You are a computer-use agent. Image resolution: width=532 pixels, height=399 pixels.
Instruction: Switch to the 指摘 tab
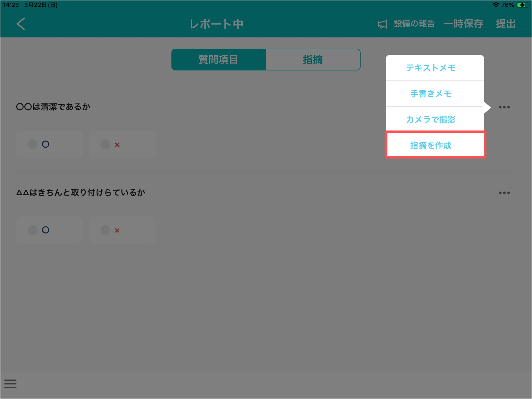[313, 60]
